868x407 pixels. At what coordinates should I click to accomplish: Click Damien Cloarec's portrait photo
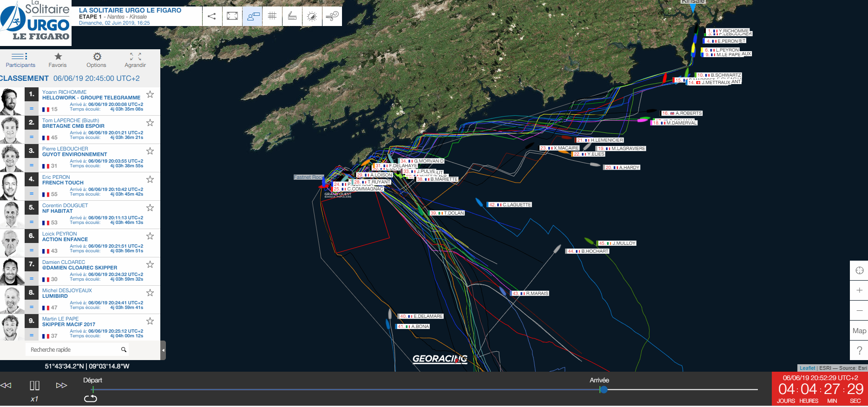coord(12,271)
